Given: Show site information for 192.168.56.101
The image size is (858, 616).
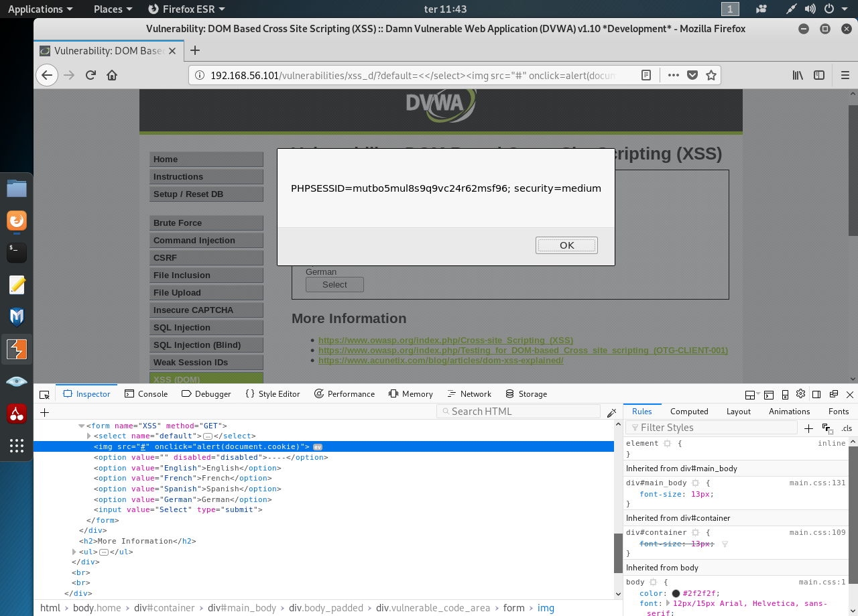Looking at the screenshot, I should [x=200, y=75].
